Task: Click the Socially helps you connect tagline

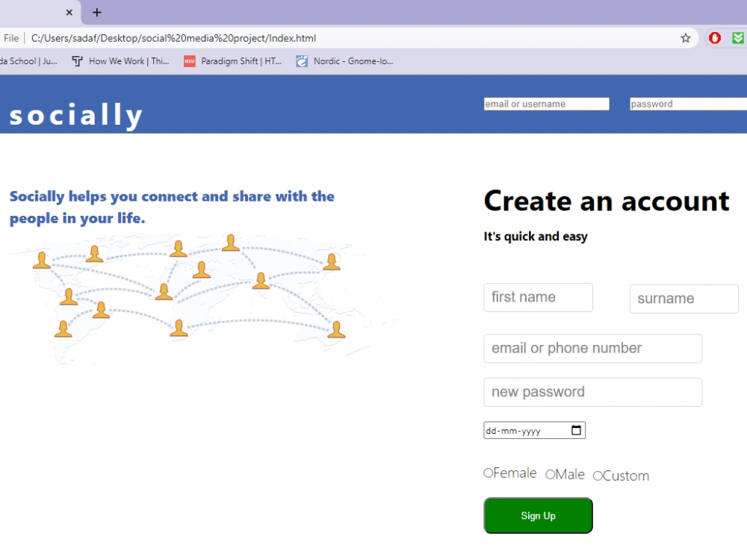Action: coord(172,207)
